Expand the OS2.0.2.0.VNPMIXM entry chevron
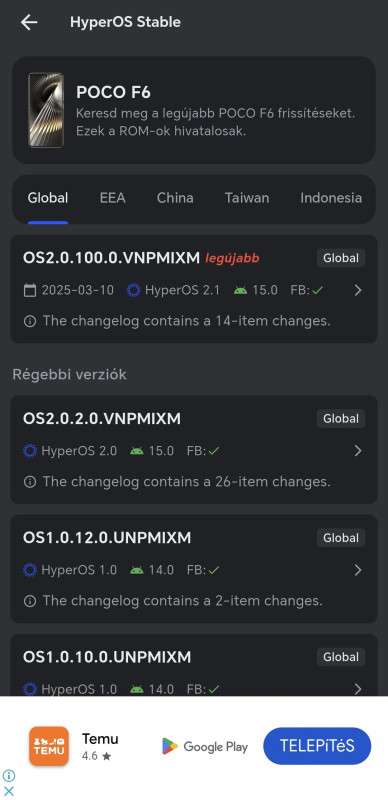Image resolution: width=388 pixels, height=800 pixels. pos(358,451)
